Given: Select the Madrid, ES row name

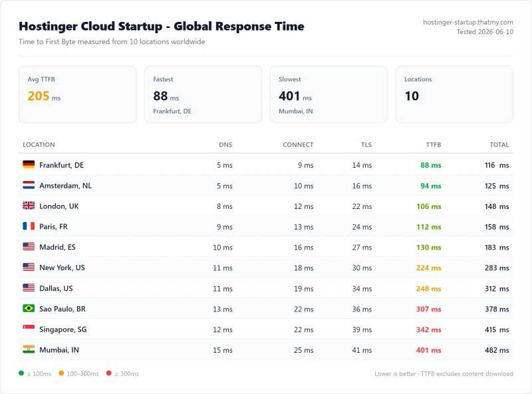Looking at the screenshot, I should pyautogui.click(x=57, y=247).
